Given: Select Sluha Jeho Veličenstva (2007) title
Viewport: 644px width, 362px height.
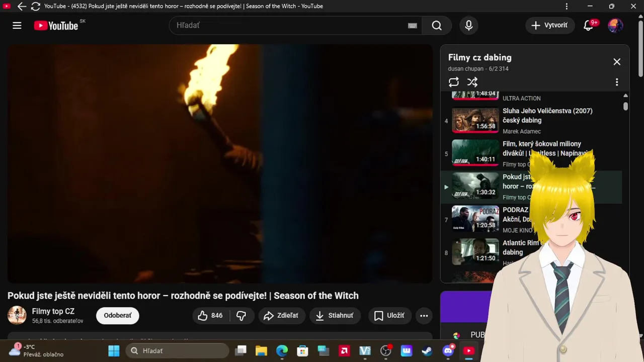Looking at the screenshot, I should (x=547, y=116).
